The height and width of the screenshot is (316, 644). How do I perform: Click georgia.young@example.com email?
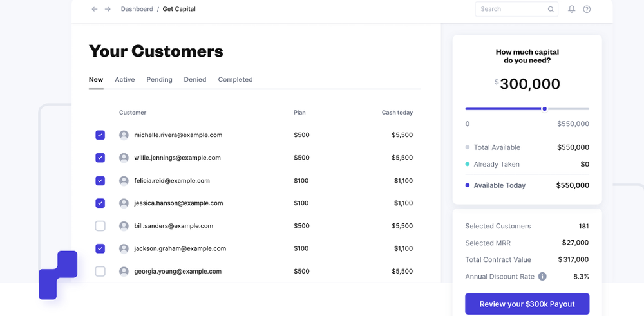coord(178,271)
